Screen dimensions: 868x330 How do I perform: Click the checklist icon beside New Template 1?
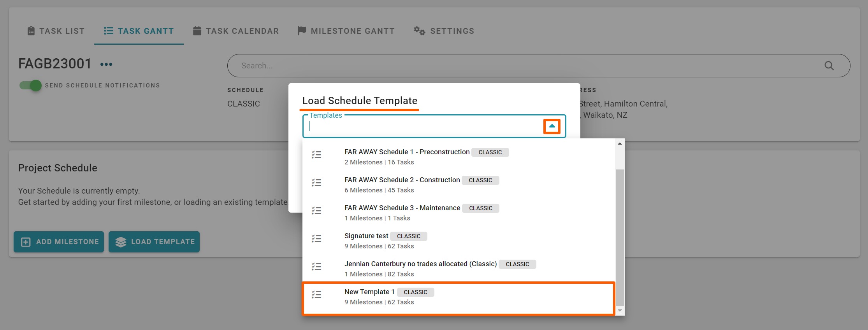pos(316,295)
